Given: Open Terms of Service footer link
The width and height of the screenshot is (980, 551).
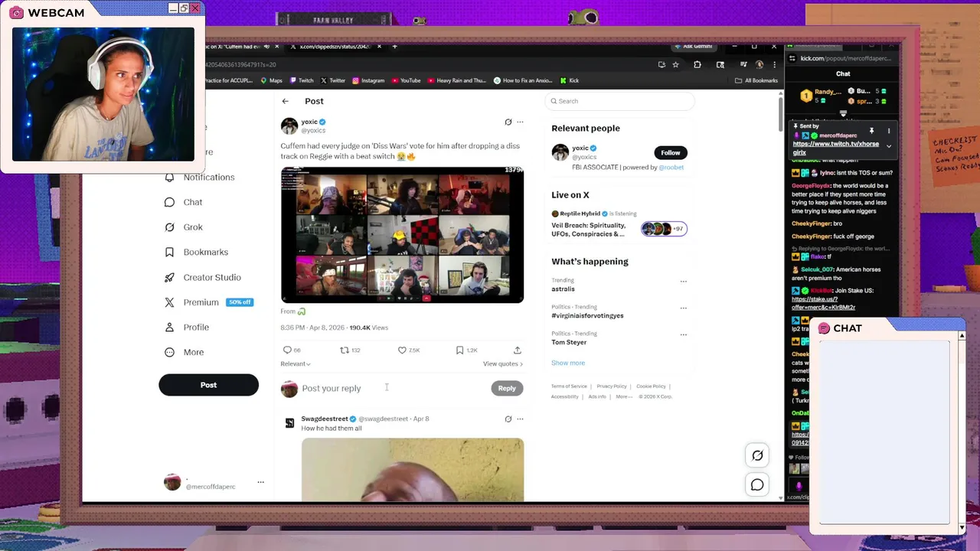Looking at the screenshot, I should (x=569, y=386).
